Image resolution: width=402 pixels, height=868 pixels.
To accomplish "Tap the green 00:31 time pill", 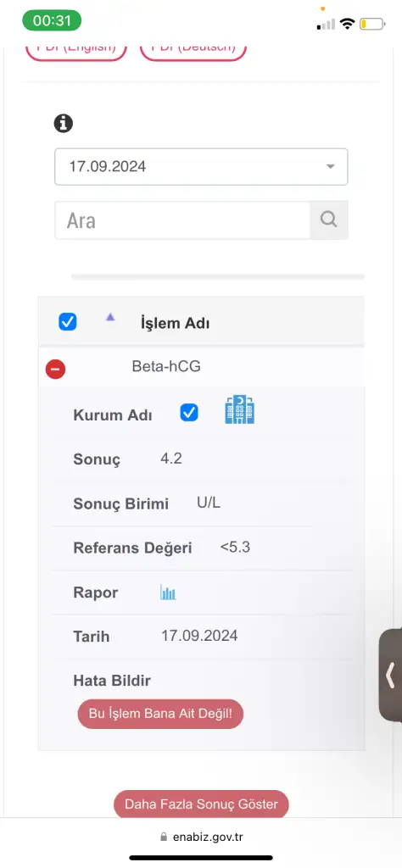I will click(52, 20).
